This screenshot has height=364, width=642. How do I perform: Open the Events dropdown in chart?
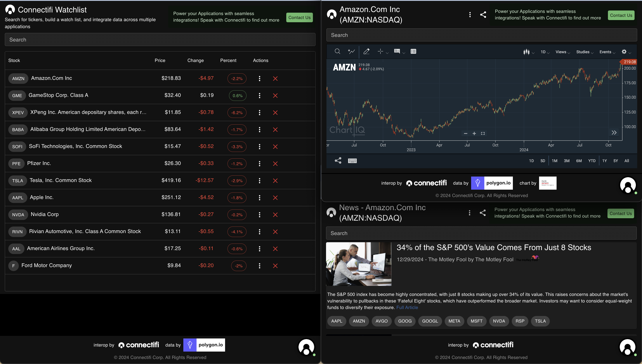607,52
